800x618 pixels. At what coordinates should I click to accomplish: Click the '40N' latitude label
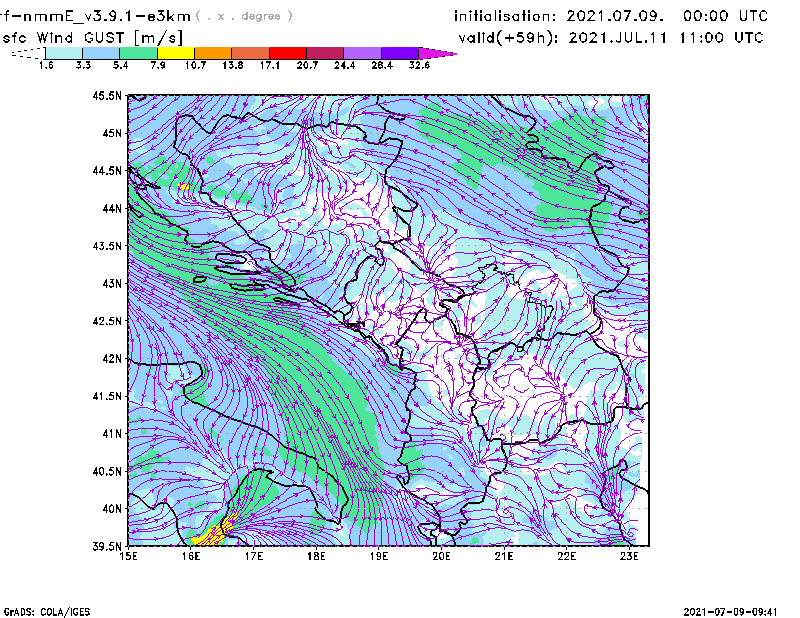(112, 509)
